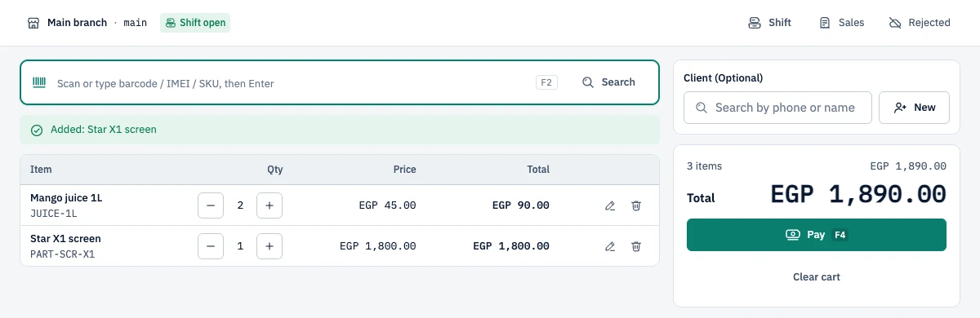Image resolution: width=980 pixels, height=318 pixels.
Task: Delete the Mango juice 1L line
Action: coord(636,205)
